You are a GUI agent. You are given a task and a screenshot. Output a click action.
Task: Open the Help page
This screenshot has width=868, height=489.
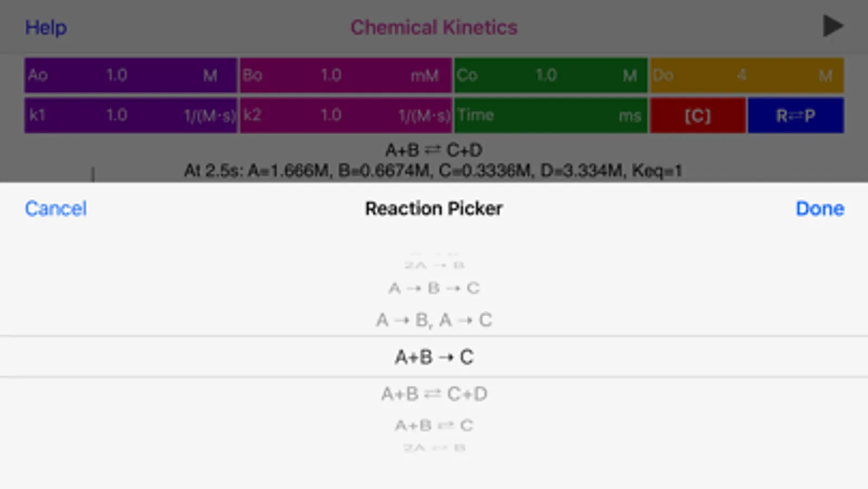click(46, 27)
